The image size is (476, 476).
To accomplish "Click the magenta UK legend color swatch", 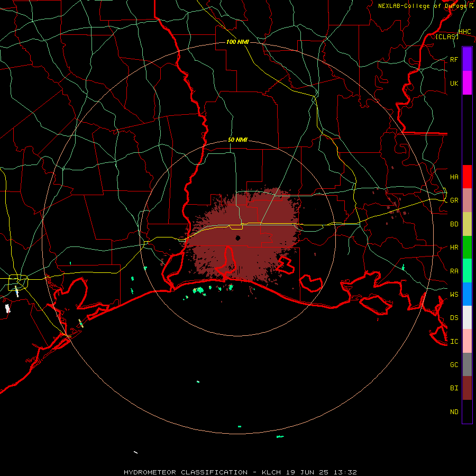I will coord(467,83).
